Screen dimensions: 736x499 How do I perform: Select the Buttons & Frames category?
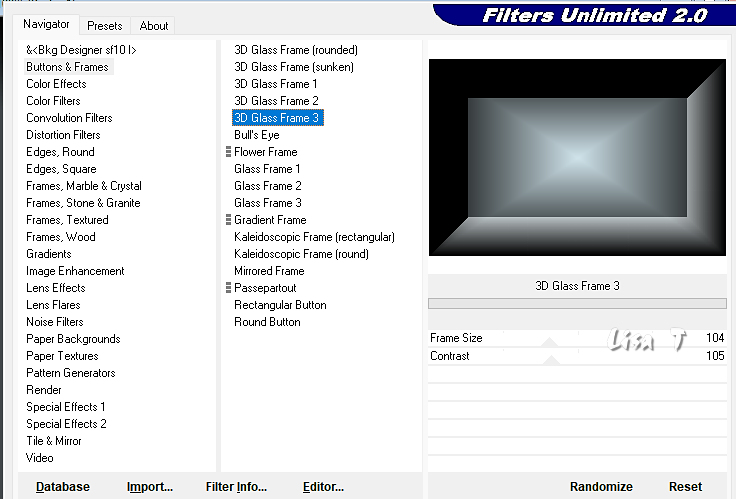point(68,67)
